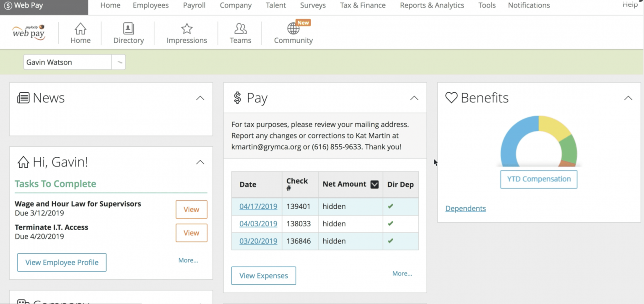
Task: Collapse the News panel
Action: tap(200, 98)
